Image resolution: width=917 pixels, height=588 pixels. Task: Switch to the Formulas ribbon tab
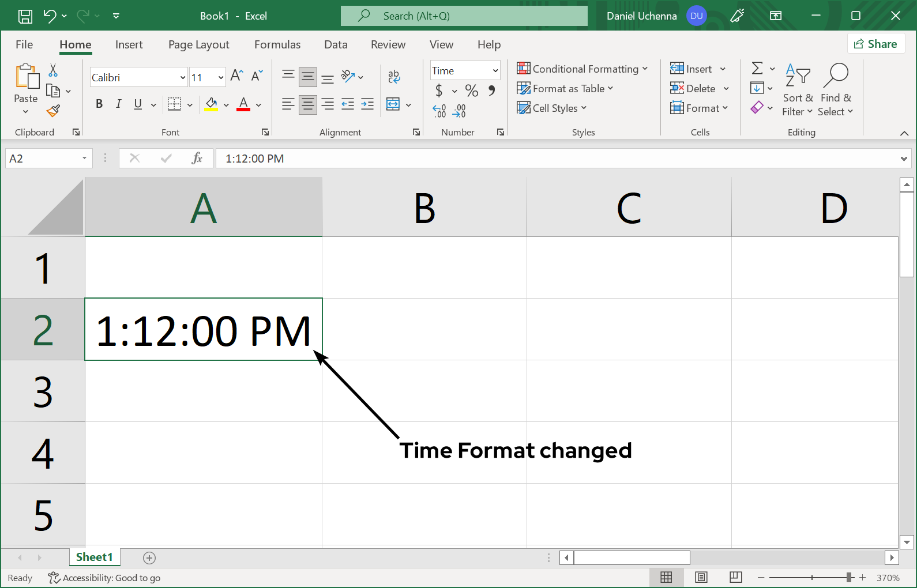pos(277,45)
